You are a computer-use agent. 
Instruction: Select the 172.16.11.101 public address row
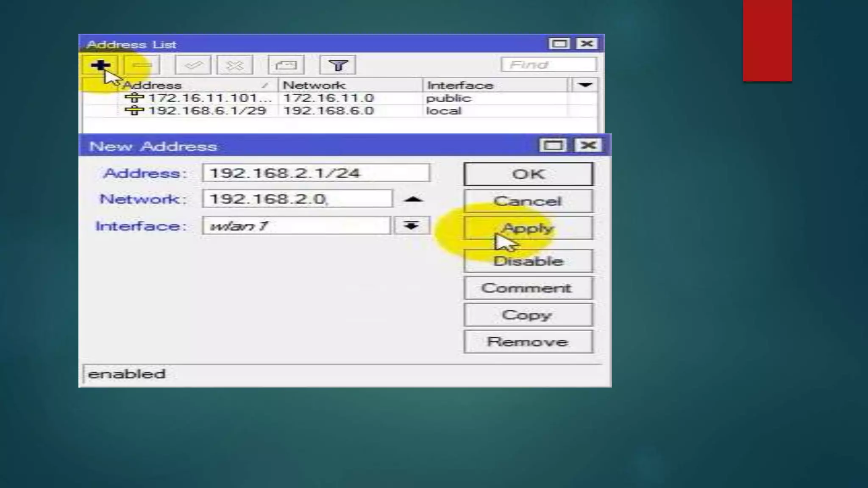click(208, 98)
